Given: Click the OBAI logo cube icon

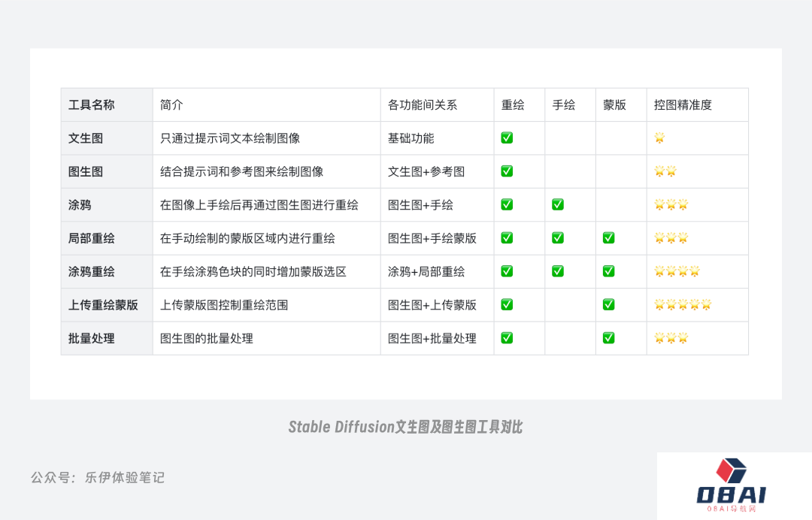Looking at the screenshot, I should coord(730,470).
